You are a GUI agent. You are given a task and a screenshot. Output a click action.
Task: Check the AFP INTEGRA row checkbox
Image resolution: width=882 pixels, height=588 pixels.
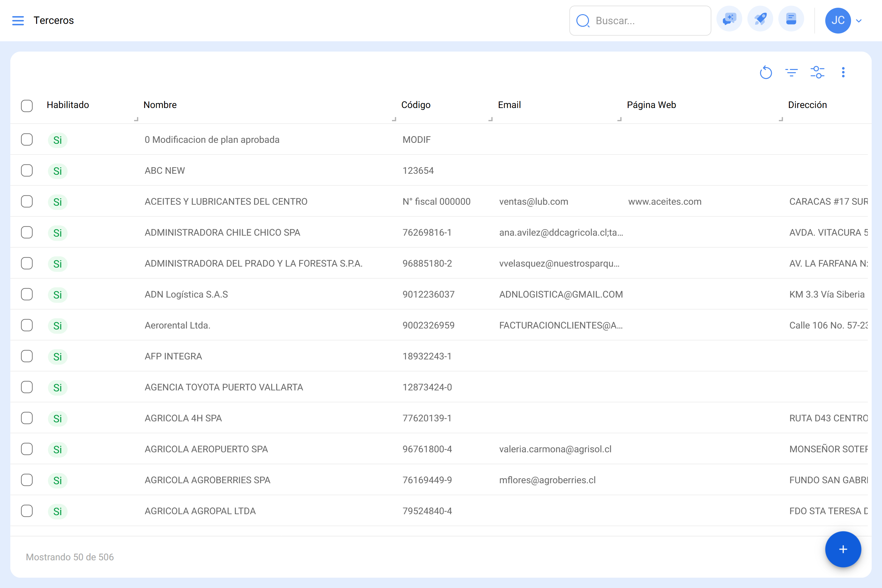coord(27,356)
